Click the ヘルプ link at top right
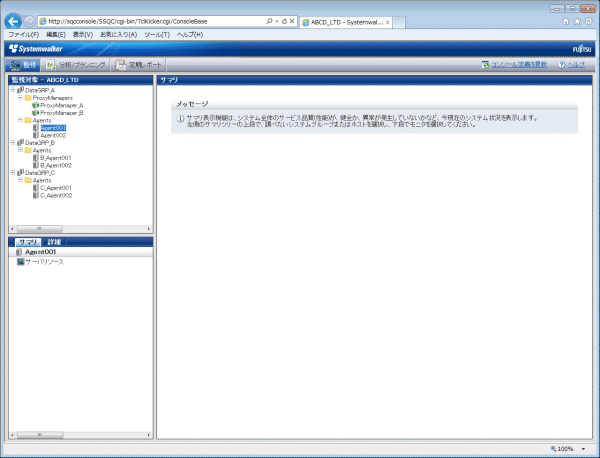The height and width of the screenshot is (458, 600). coord(576,65)
